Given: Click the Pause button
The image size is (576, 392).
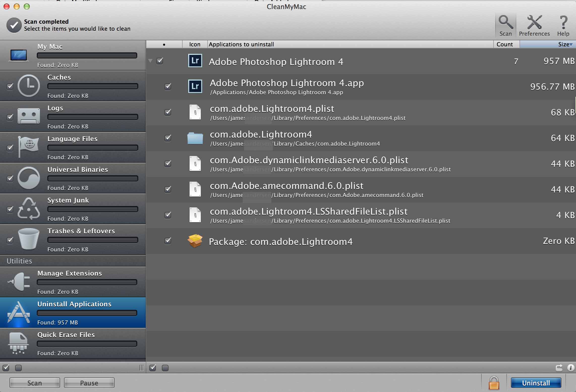Looking at the screenshot, I should (89, 383).
